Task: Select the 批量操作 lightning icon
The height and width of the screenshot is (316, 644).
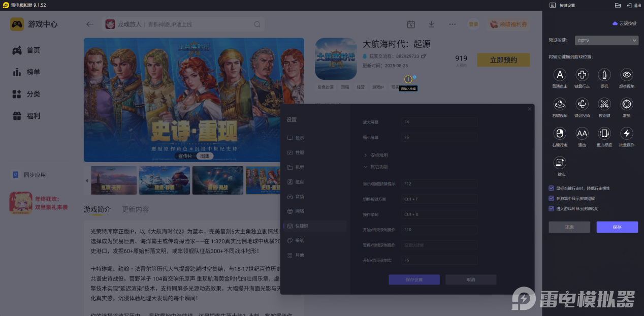Action: 627,133
